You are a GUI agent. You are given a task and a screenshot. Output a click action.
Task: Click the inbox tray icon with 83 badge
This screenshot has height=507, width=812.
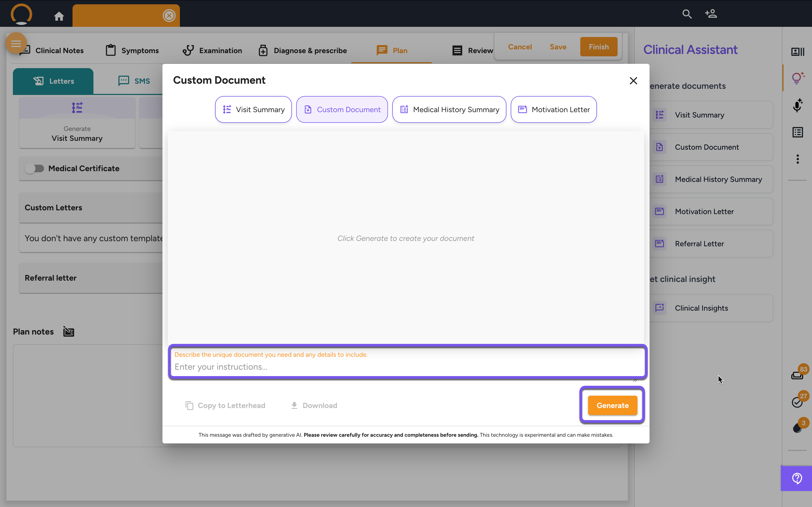(797, 375)
